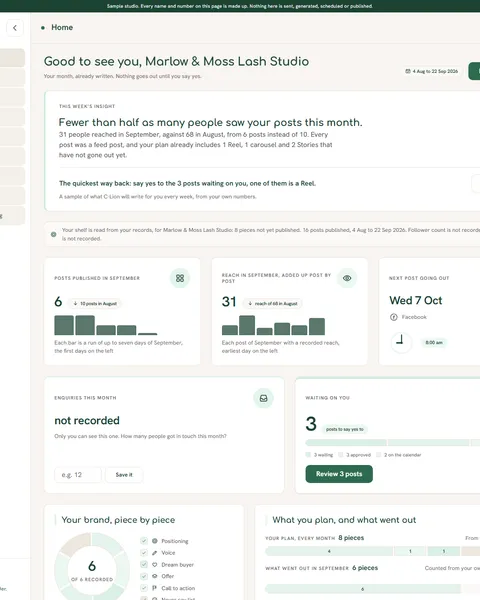The image size is (480, 600).
Task: Toggle the Voice checkbox
Action: [144, 553]
